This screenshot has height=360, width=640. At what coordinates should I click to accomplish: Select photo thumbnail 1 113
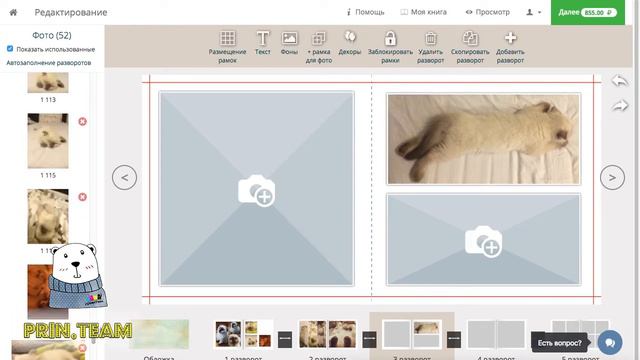coord(48,82)
